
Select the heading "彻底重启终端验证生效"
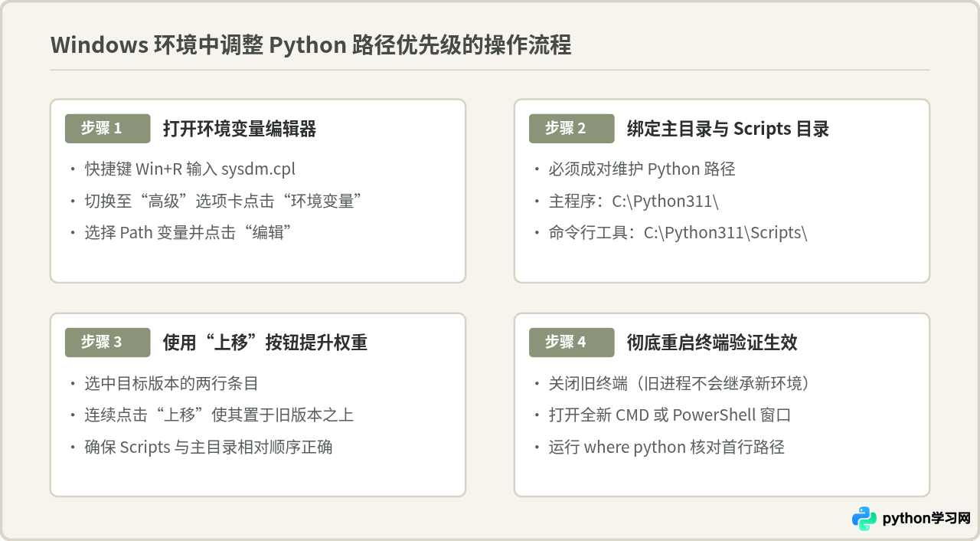pyautogui.click(x=712, y=343)
